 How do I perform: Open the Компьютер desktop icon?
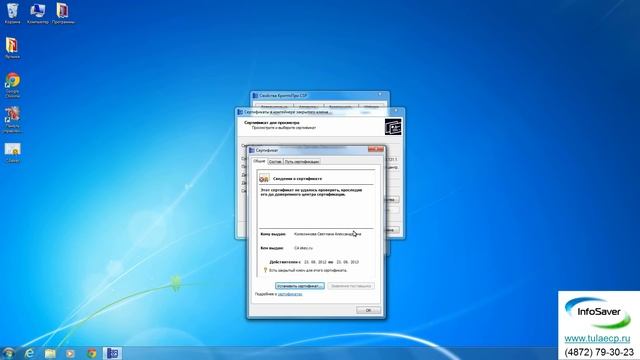(x=38, y=12)
